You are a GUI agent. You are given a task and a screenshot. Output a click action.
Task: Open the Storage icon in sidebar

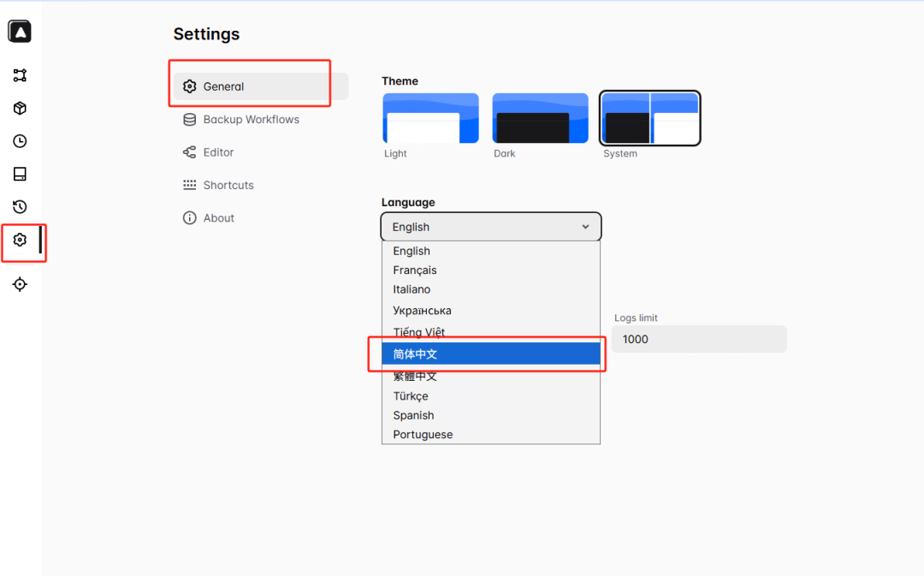[x=20, y=175]
